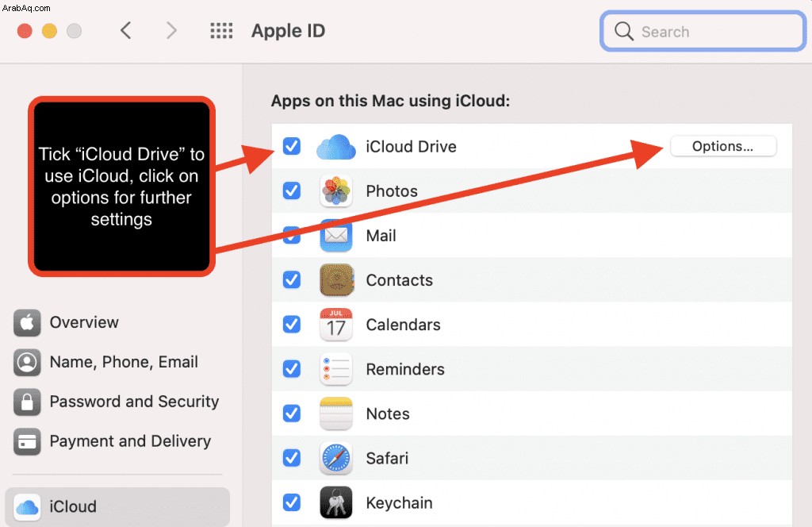The height and width of the screenshot is (527, 812).
Task: Click the Notes label
Action: point(387,414)
